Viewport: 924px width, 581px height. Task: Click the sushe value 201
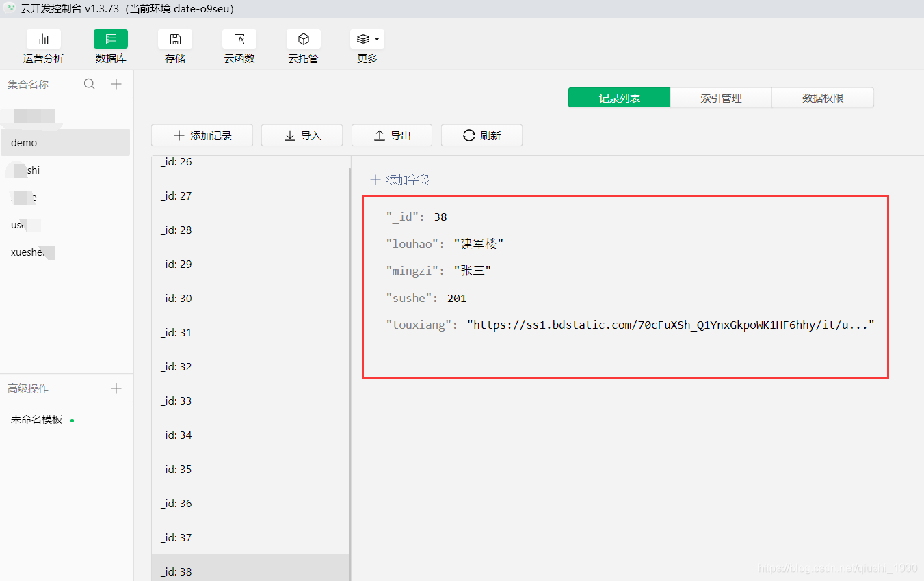(457, 298)
